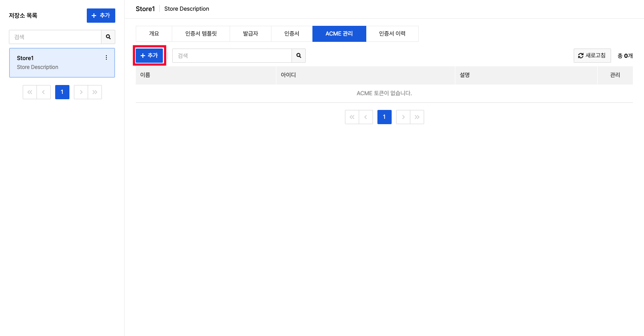Click the previous-page arrow in sidebar pagination

43,92
